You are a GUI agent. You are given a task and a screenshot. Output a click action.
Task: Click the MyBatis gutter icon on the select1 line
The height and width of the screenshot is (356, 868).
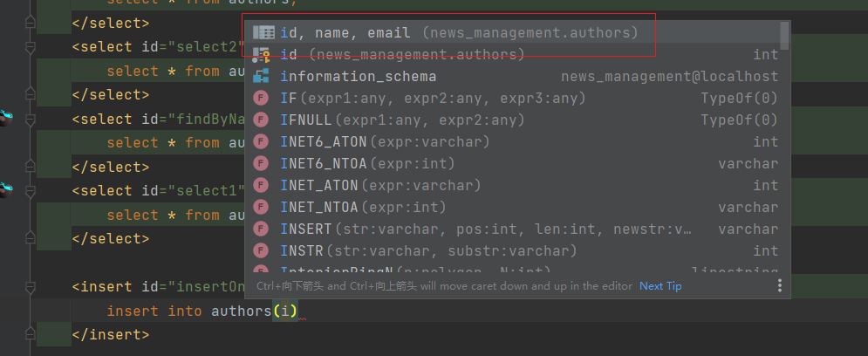click(5, 189)
